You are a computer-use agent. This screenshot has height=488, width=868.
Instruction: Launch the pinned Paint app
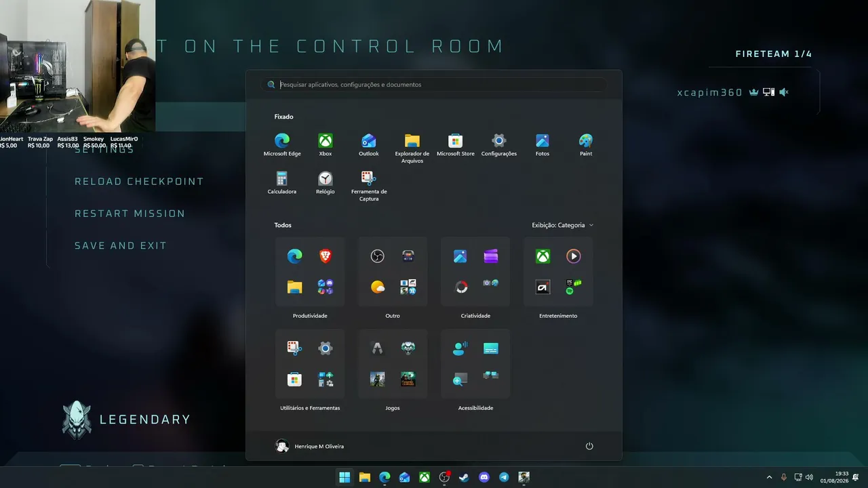point(586,145)
